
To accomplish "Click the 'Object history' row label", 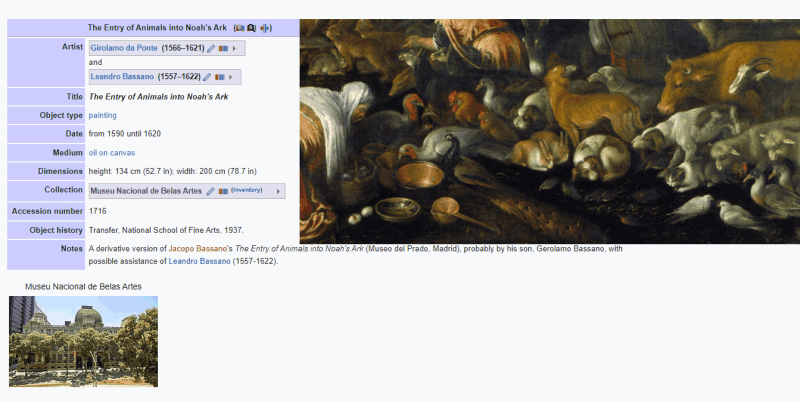I will coord(56,230).
